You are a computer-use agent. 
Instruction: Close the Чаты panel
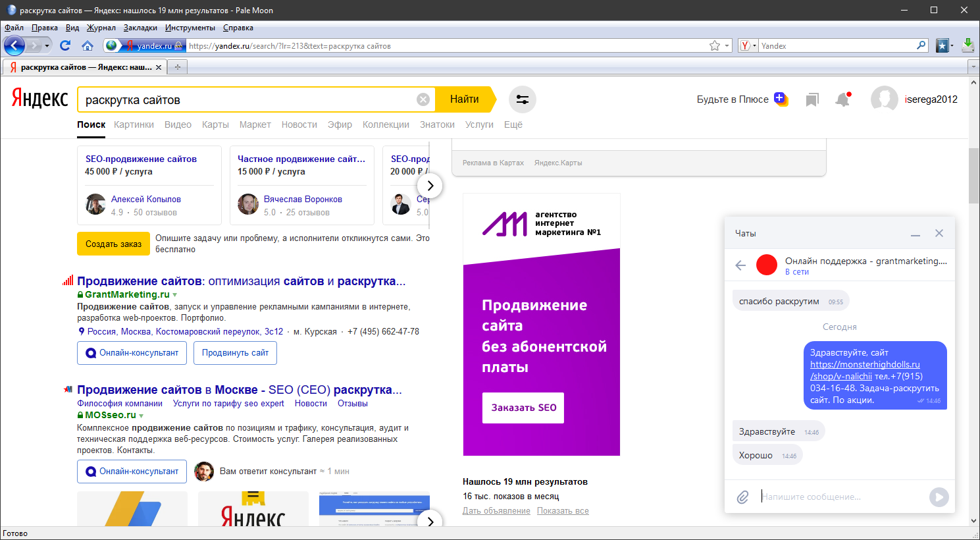click(939, 233)
